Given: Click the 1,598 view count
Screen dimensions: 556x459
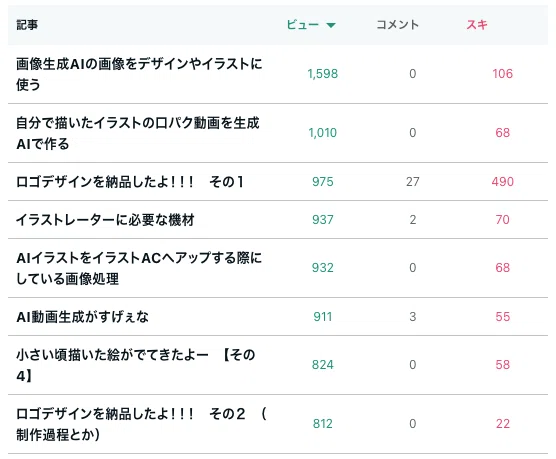Looking at the screenshot, I should [323, 74].
